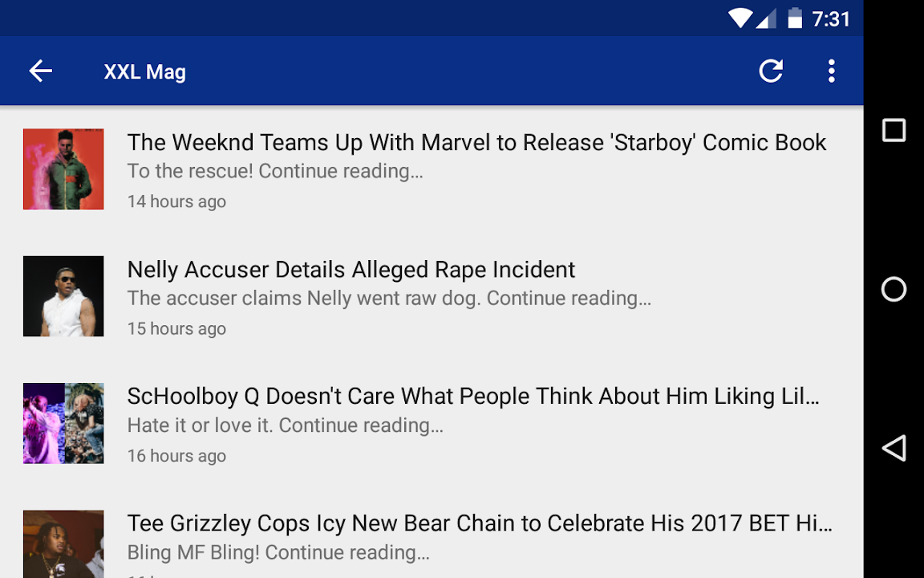The height and width of the screenshot is (578, 924).
Task: Select the XXL Mag title in toolbar
Action: point(145,72)
